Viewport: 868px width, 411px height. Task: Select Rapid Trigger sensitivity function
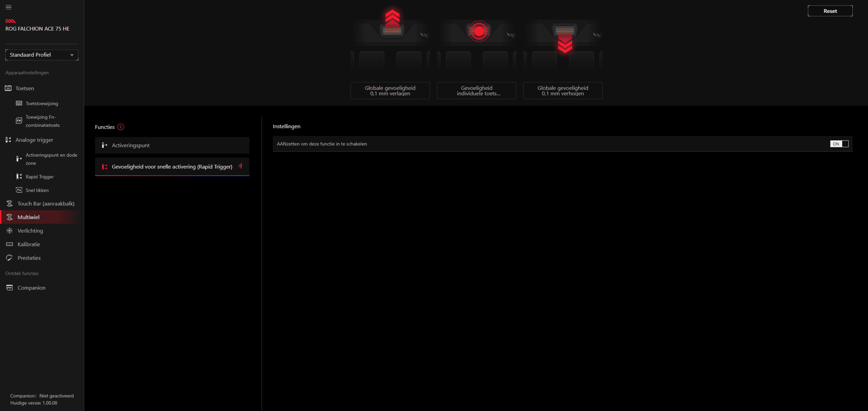172,167
